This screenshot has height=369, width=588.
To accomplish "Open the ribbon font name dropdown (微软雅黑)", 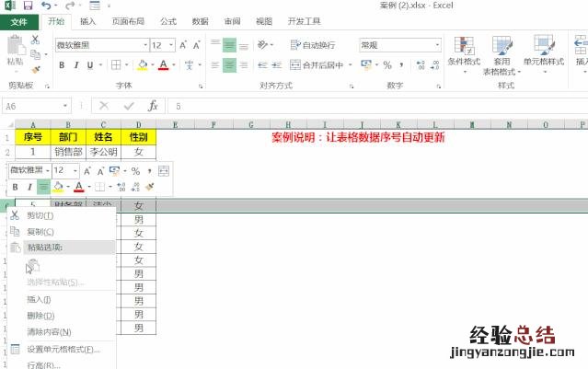I will 145,45.
